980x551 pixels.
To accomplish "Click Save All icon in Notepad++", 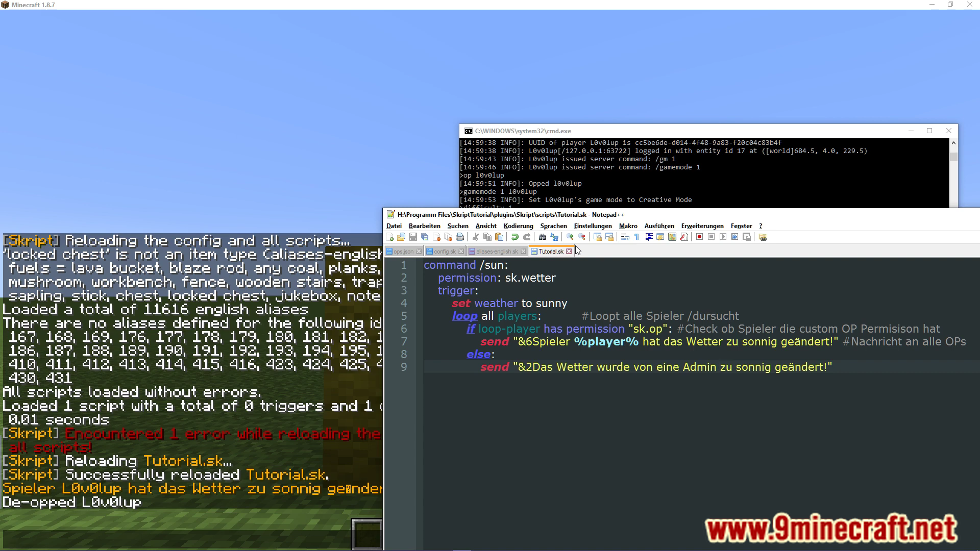I will pyautogui.click(x=425, y=237).
